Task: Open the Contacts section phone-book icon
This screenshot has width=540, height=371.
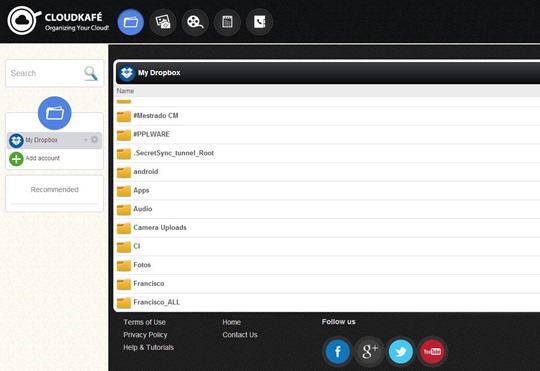Action: [260, 22]
